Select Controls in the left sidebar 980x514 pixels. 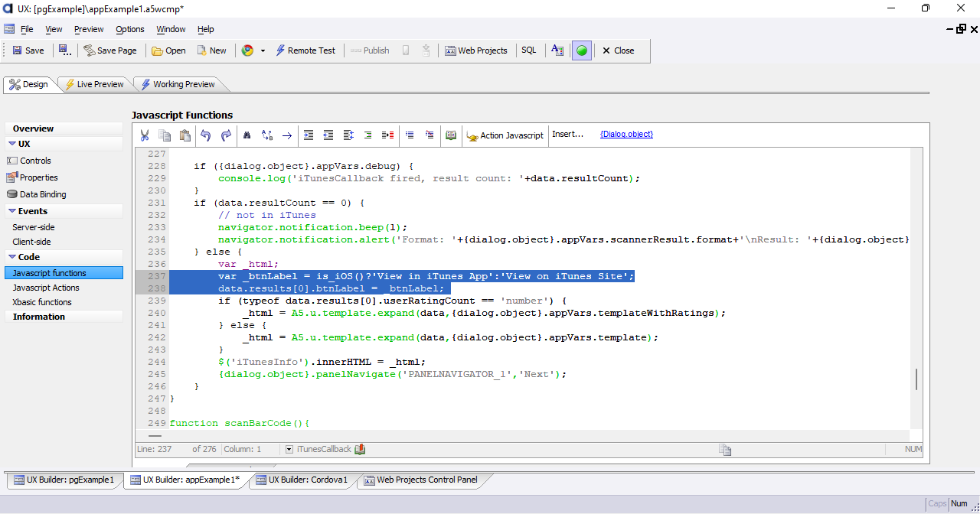click(36, 161)
